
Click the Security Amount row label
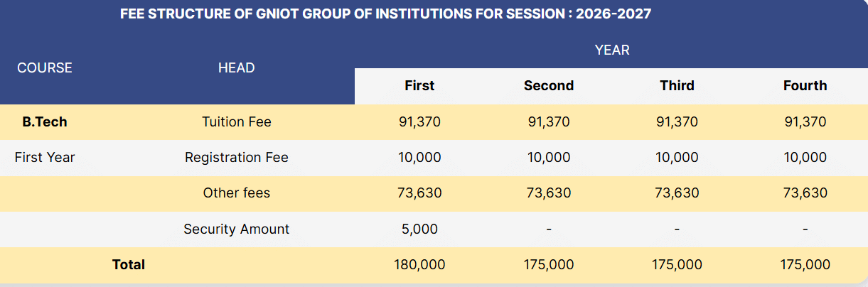coord(237,229)
